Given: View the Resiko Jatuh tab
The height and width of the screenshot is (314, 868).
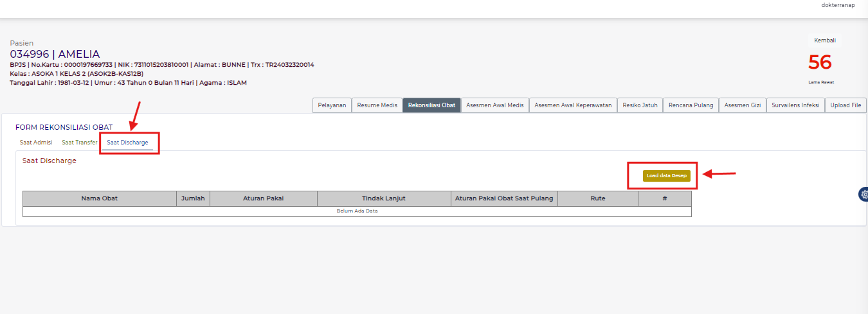Looking at the screenshot, I should pyautogui.click(x=640, y=105).
